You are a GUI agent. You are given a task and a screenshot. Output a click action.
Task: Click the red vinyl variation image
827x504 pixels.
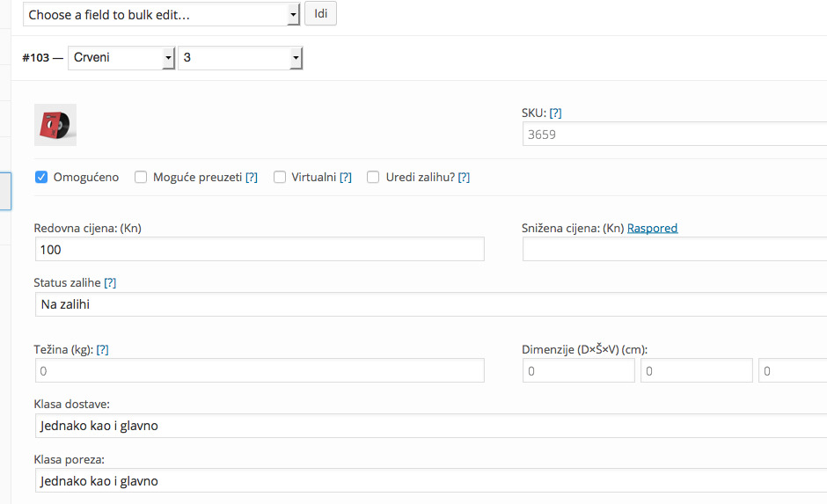[55, 125]
